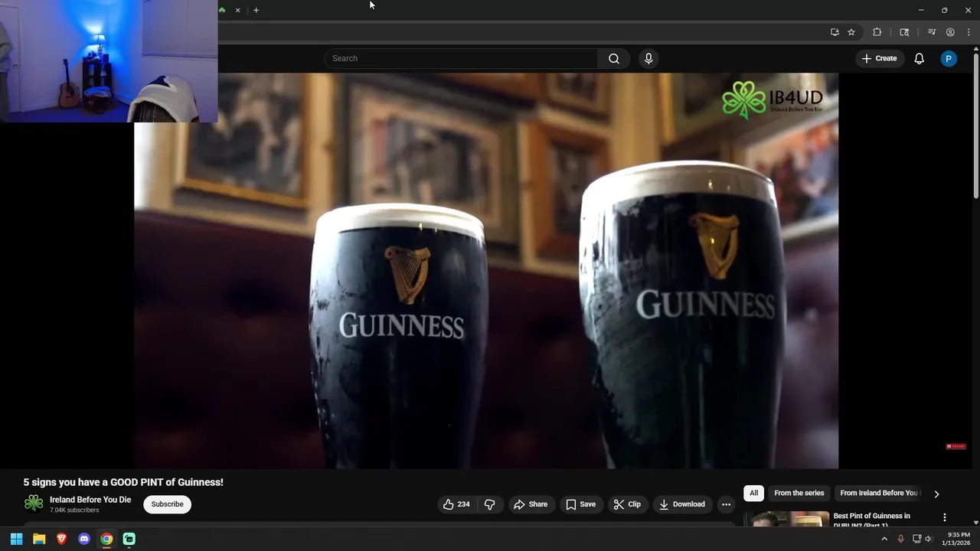Viewport: 980px width, 551px height.
Task: Open the Ireland Before You Die channel name
Action: 90,500
